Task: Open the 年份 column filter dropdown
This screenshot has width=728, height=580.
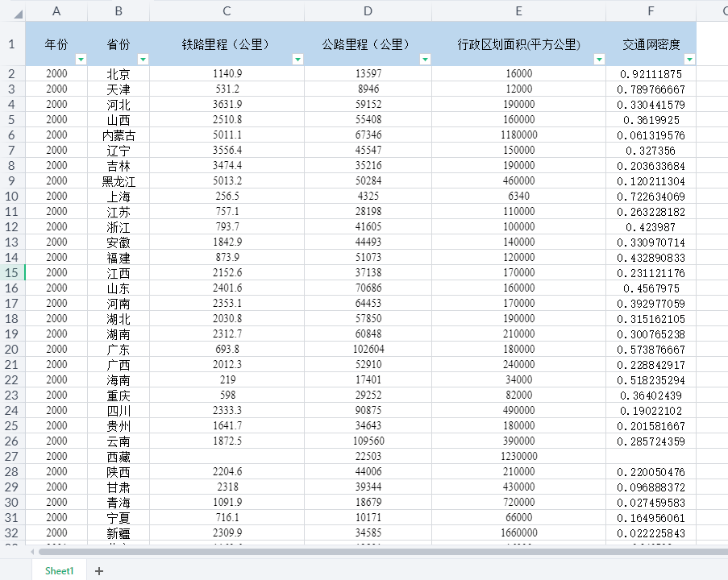Action: coord(81,60)
